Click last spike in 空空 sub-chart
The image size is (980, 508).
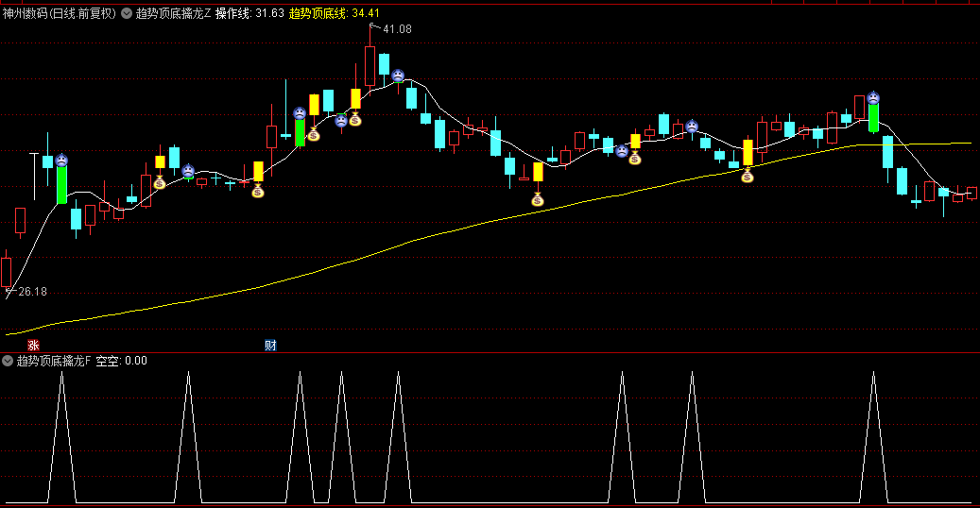[x=873, y=437]
